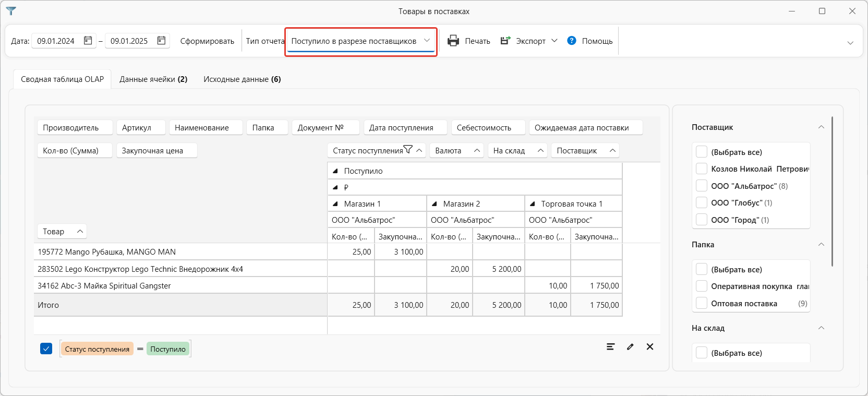Screen dimensions: 868x396
Task: Toggle sort on Поставщик column field
Action: (612, 150)
